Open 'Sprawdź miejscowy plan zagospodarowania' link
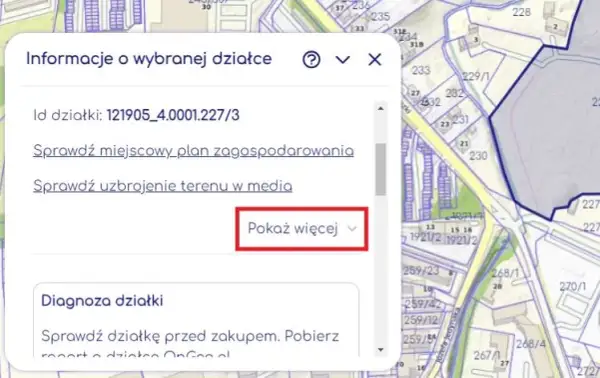 click(193, 151)
